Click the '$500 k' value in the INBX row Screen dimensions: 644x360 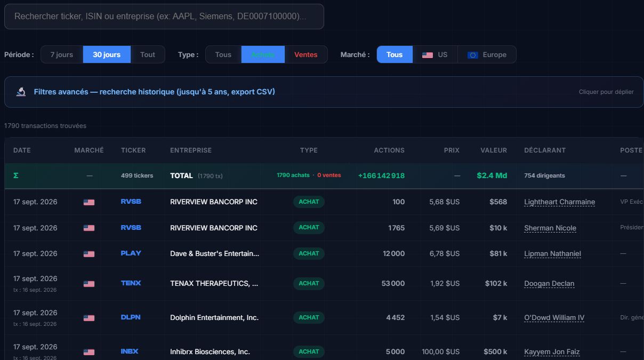(x=495, y=352)
